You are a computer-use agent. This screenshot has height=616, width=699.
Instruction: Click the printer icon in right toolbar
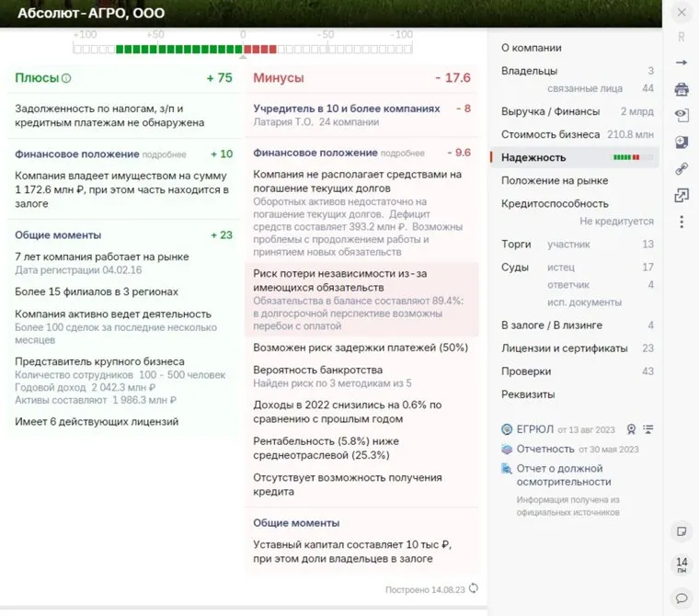[x=682, y=89]
